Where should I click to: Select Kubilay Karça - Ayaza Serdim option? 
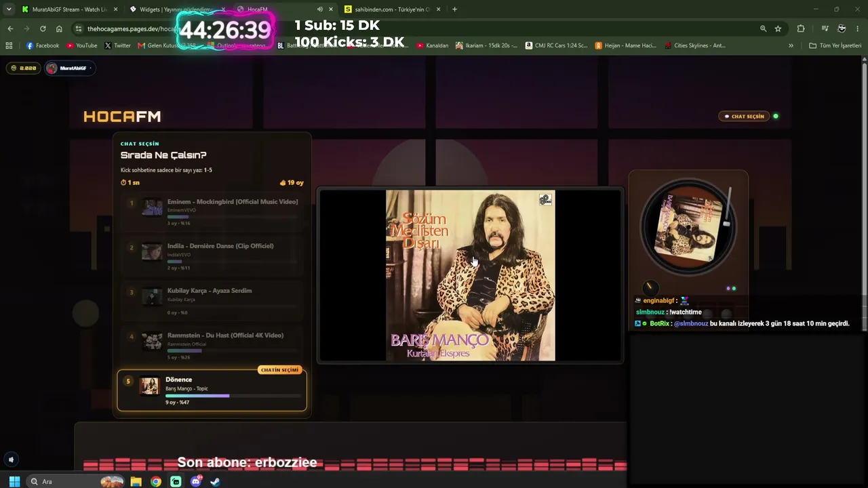tap(212, 301)
